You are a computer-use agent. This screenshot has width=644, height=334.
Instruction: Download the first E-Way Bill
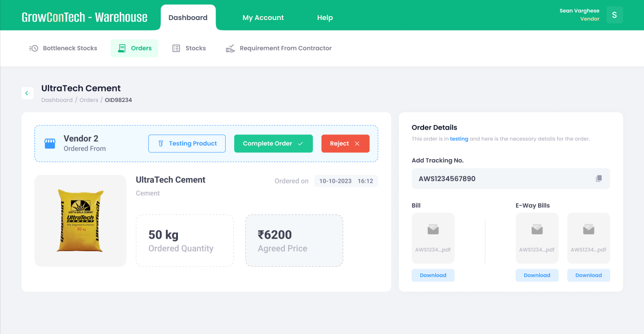click(537, 275)
